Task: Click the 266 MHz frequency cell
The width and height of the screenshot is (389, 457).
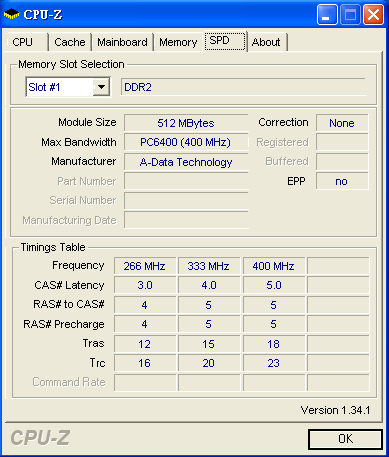Action: 145,266
